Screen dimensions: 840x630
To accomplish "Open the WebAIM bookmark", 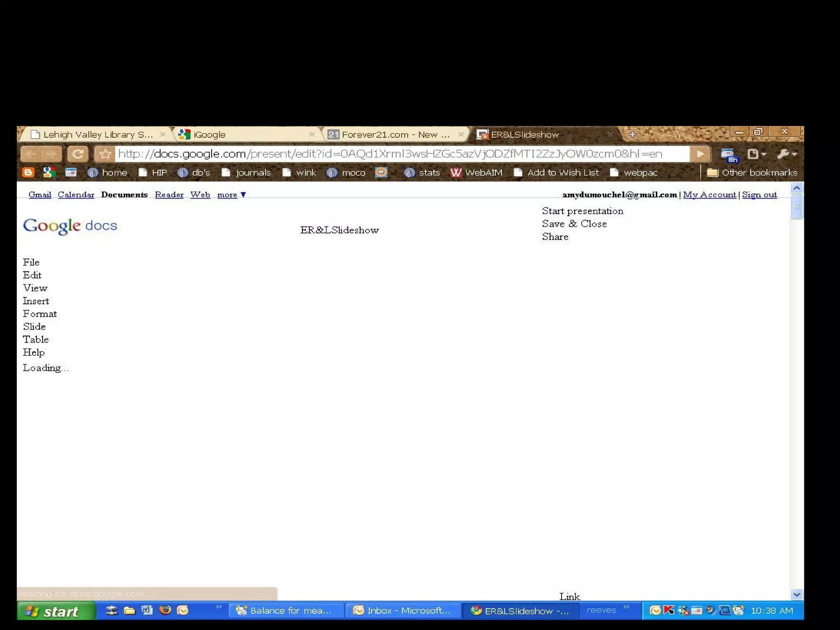I will click(x=477, y=173).
